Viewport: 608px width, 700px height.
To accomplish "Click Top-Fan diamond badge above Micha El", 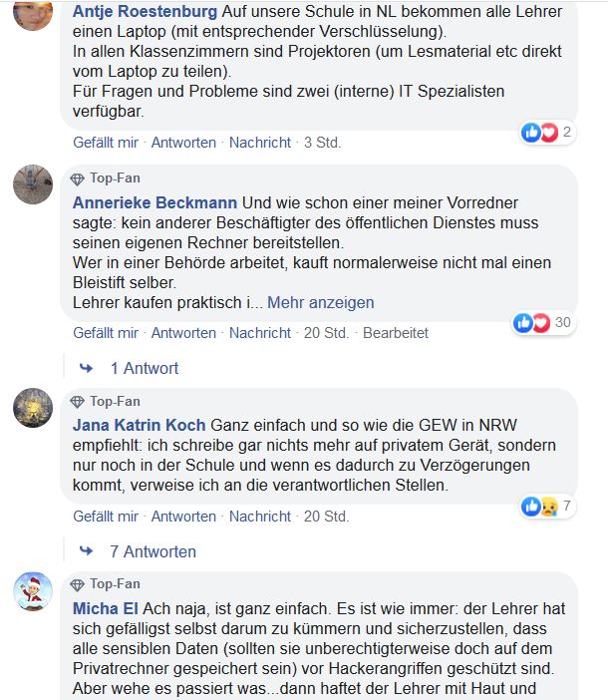I will coord(78,584).
